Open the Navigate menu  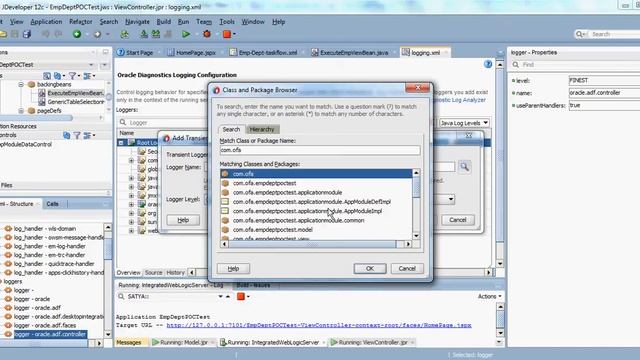[x=137, y=22]
